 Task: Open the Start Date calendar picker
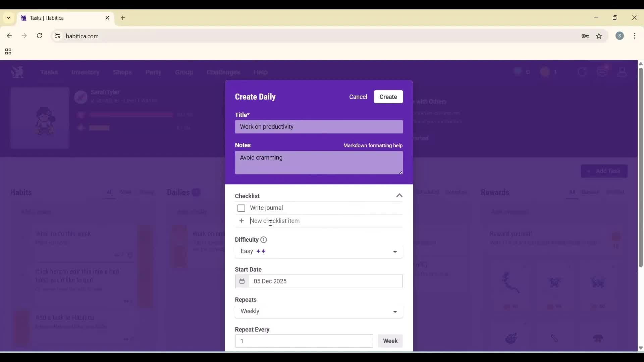click(x=242, y=281)
